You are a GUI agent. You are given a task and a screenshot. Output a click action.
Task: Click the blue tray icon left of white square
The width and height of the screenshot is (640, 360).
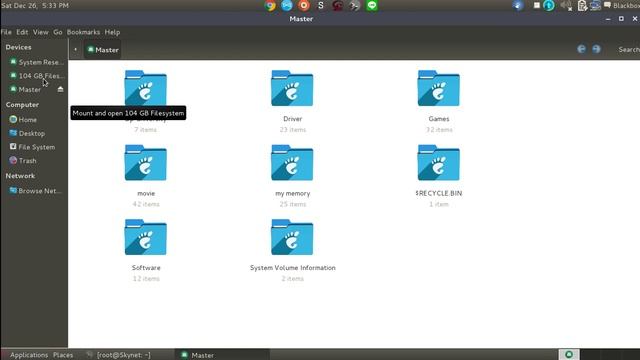point(518,6)
